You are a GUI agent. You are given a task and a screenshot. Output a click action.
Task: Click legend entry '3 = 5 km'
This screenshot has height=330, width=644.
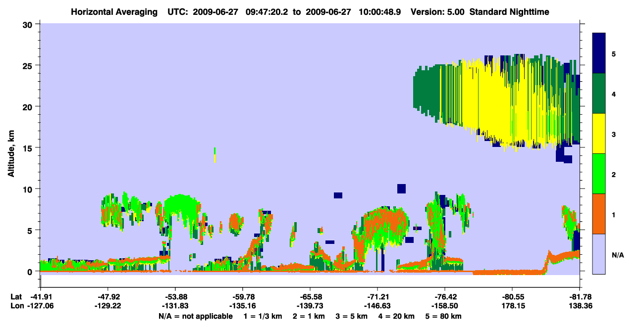(x=352, y=316)
